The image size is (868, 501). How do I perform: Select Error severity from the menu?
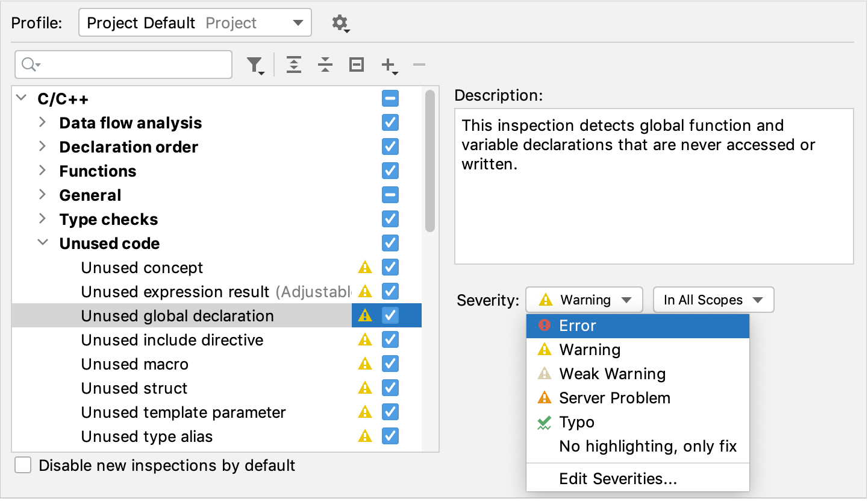pos(638,326)
